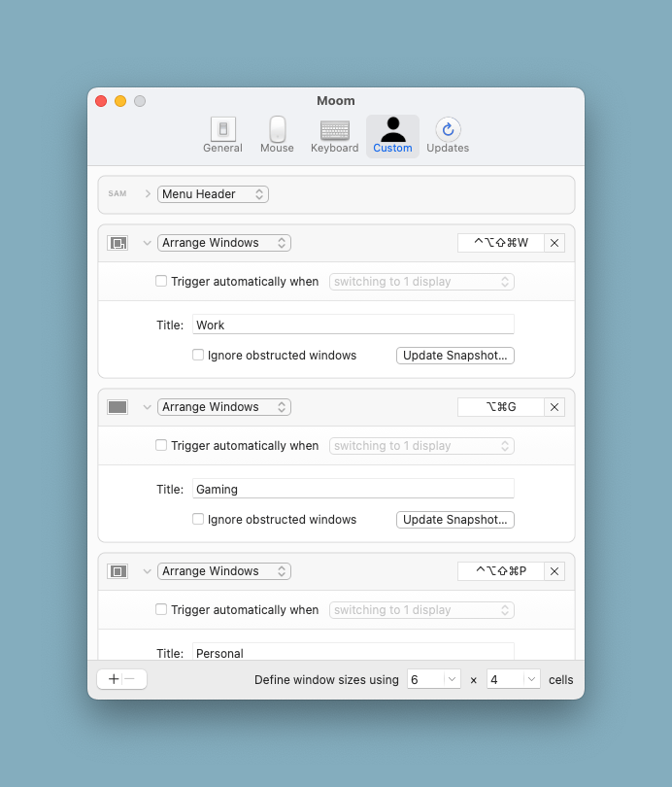Enable Trigger automatically when for Gaming

161,445
